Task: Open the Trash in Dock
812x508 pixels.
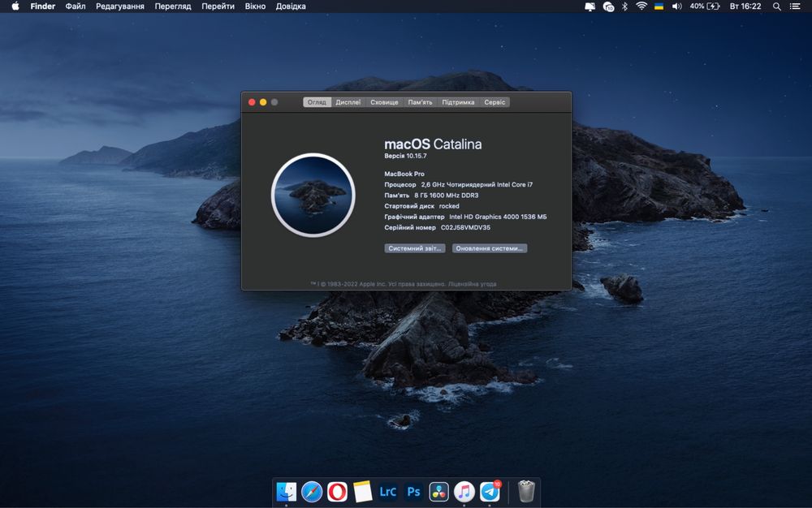Action: pyautogui.click(x=526, y=492)
